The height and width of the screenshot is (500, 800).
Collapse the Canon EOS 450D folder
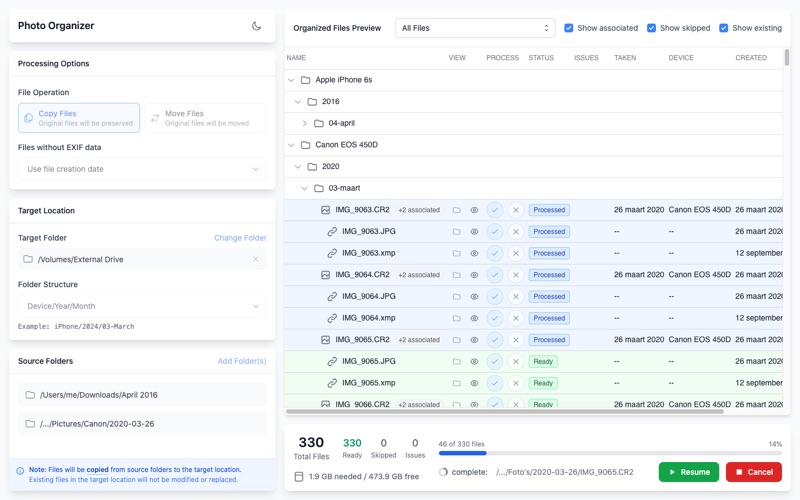click(x=291, y=145)
